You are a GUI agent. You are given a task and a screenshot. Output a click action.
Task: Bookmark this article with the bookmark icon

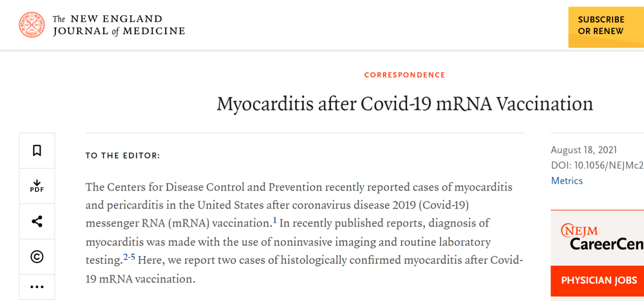point(37,150)
